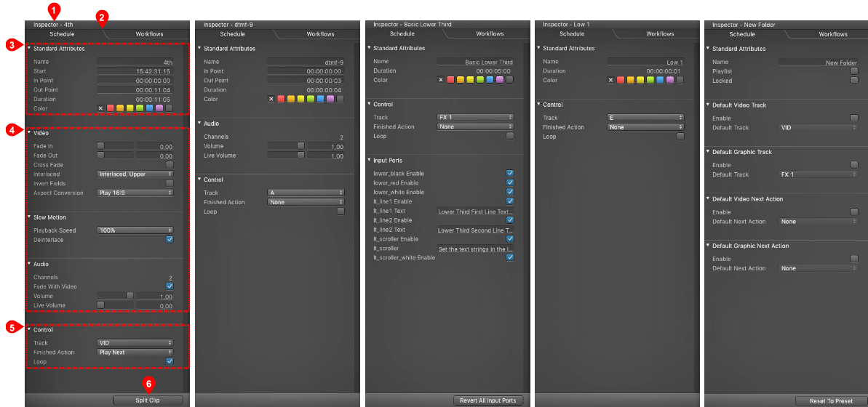Viewport: 868px width, 407px height.
Task: Toggle Locked checkbox in New Folder inspector
Action: (x=853, y=81)
